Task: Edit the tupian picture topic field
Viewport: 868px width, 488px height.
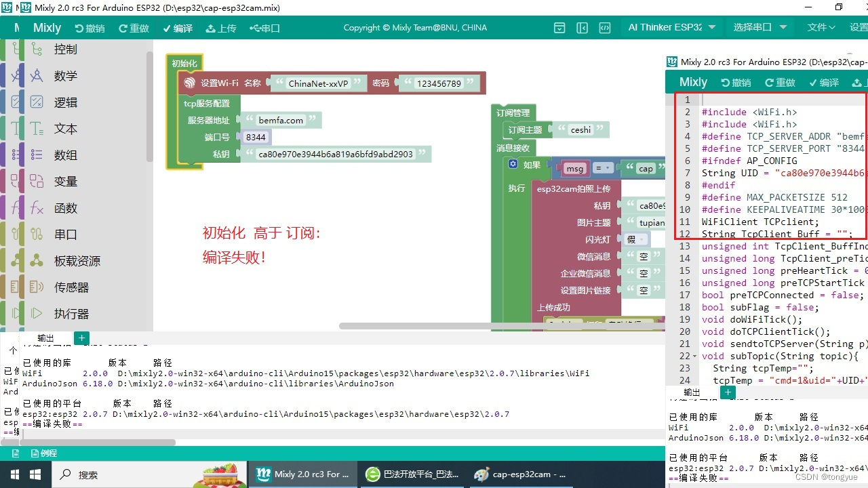Action: 652,222
